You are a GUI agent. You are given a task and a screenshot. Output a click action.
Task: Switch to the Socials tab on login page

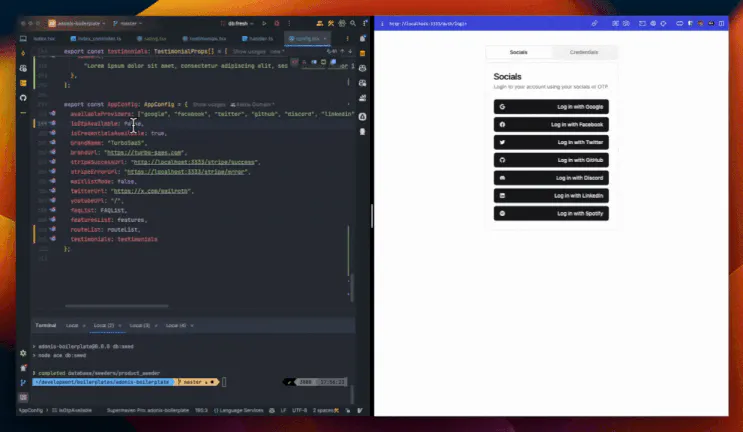pos(518,52)
